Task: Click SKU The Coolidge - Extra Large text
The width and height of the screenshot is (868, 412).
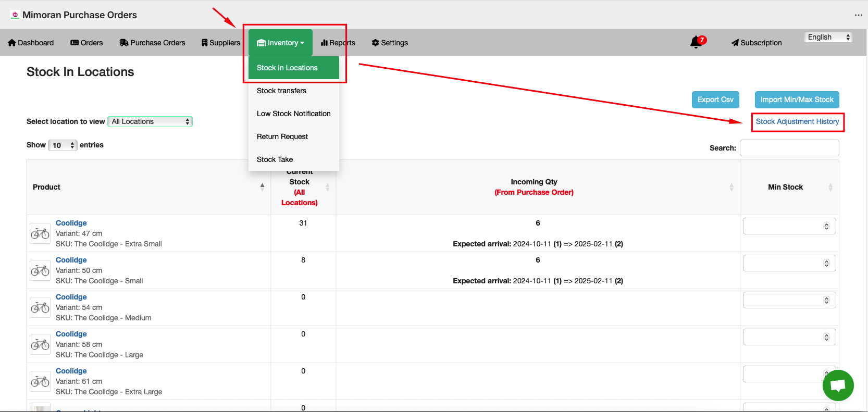Action: click(109, 392)
